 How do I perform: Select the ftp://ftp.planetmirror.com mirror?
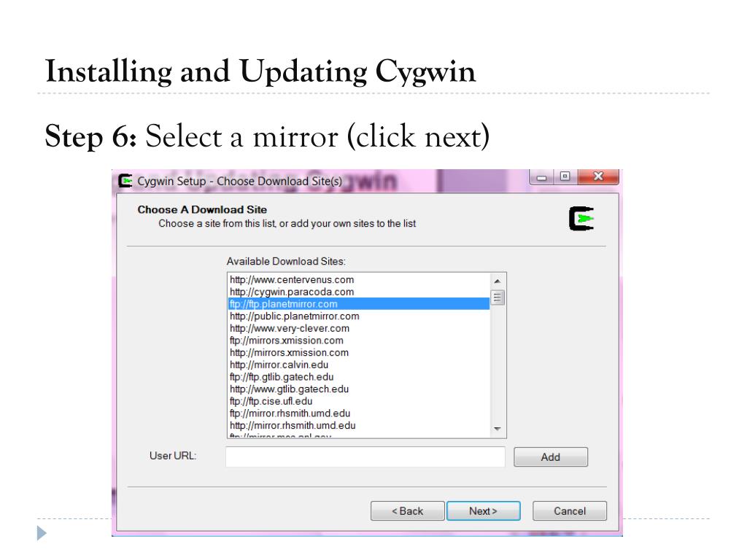359,304
